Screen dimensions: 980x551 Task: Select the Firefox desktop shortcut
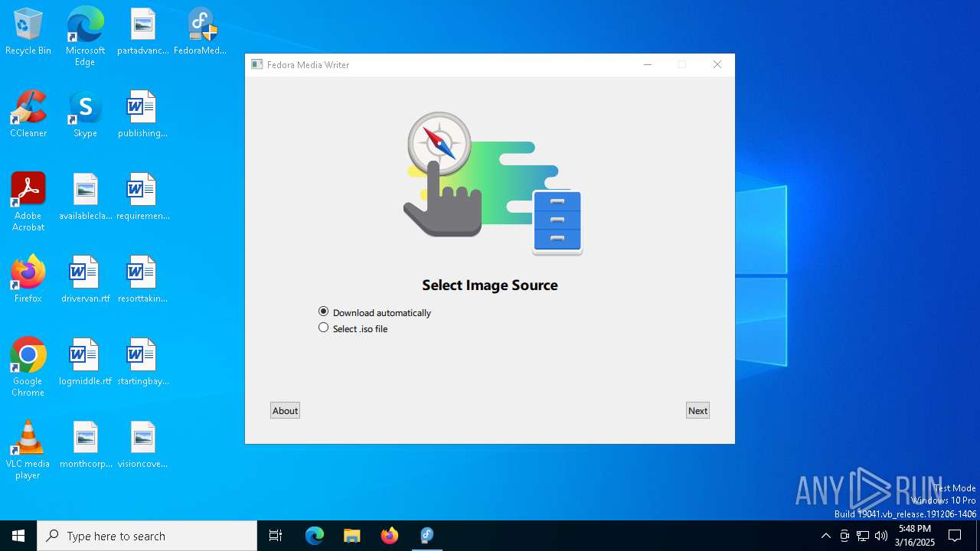click(x=28, y=280)
